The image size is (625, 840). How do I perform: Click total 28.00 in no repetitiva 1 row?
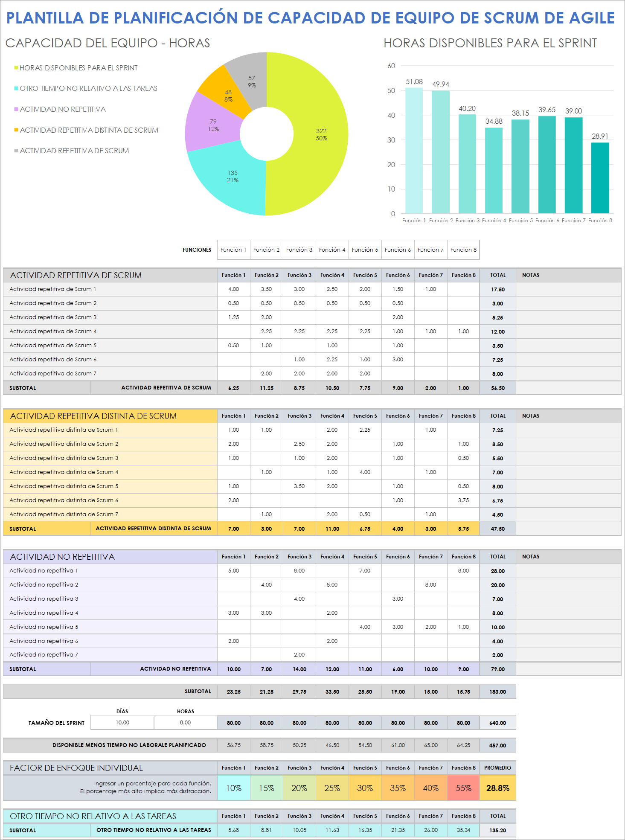(497, 571)
